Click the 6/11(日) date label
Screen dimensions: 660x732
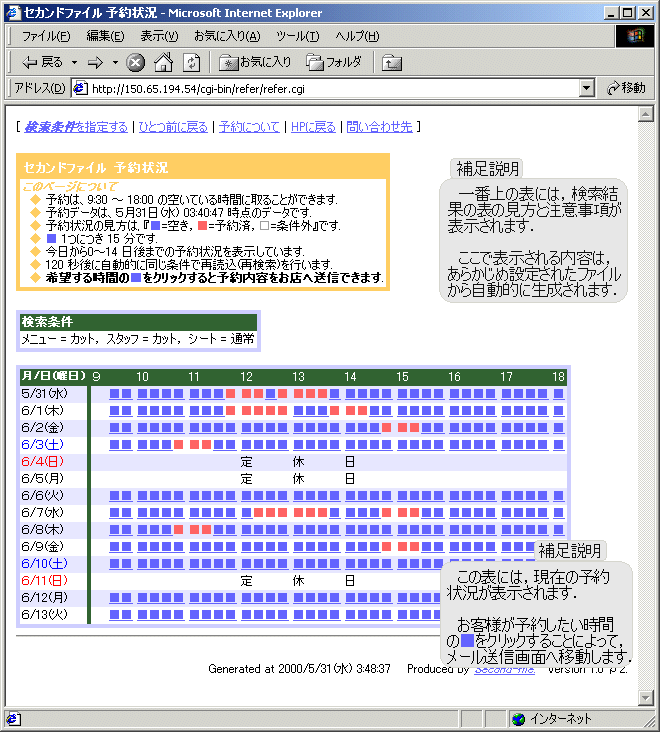tap(44, 581)
